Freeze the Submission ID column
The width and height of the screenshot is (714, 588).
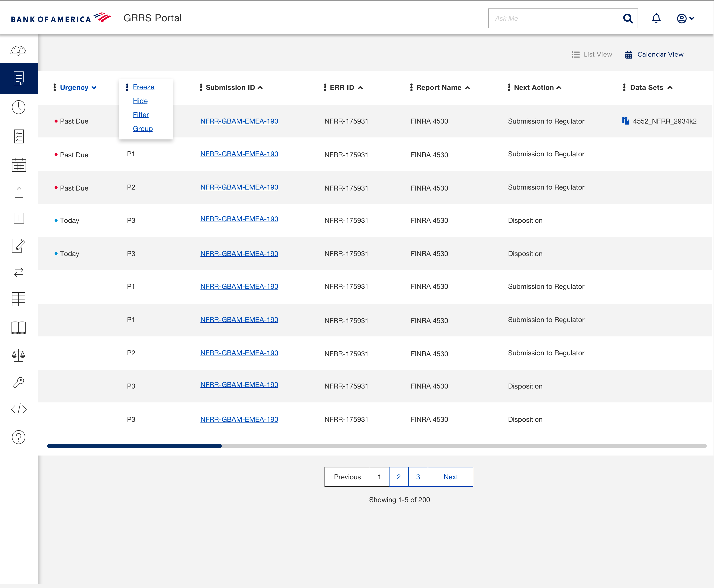[x=144, y=87]
